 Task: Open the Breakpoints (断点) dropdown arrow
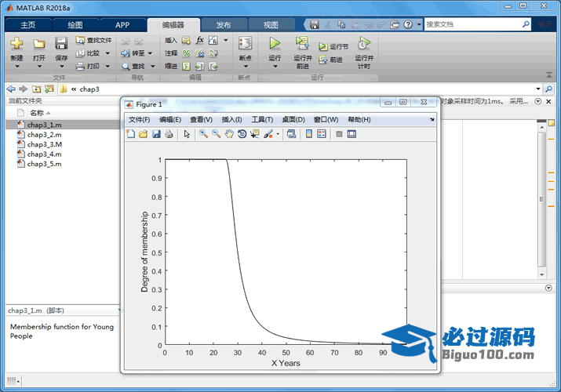coord(246,67)
